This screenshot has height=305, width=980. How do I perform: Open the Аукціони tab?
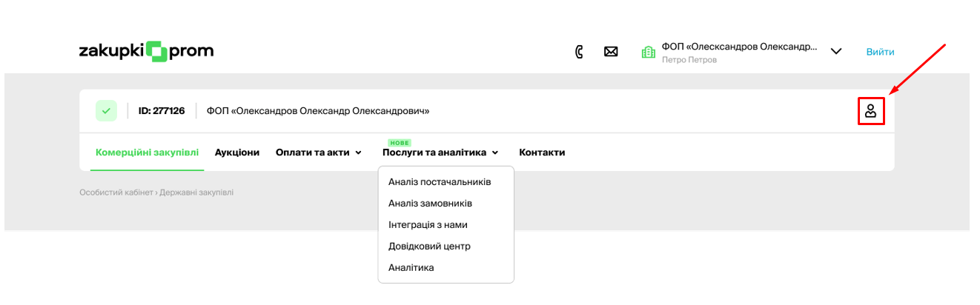pyautogui.click(x=237, y=152)
